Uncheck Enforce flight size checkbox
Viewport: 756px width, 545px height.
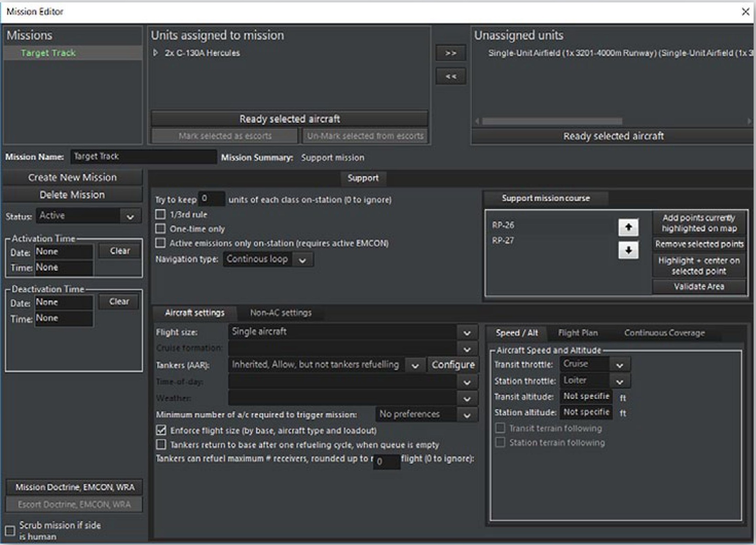(161, 430)
